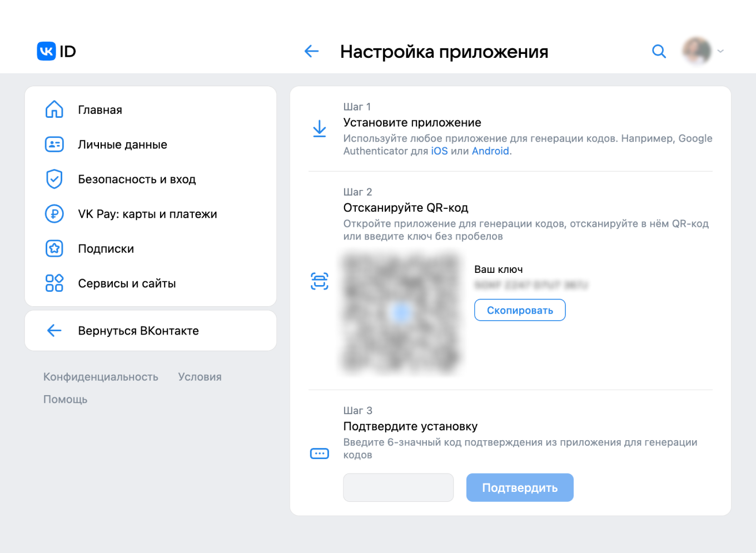This screenshot has width=756, height=553.
Task: Click the VK ID logo
Action: (x=55, y=51)
